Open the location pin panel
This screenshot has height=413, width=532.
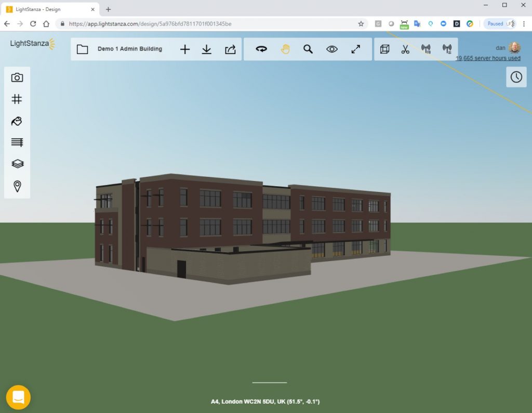pyautogui.click(x=17, y=186)
